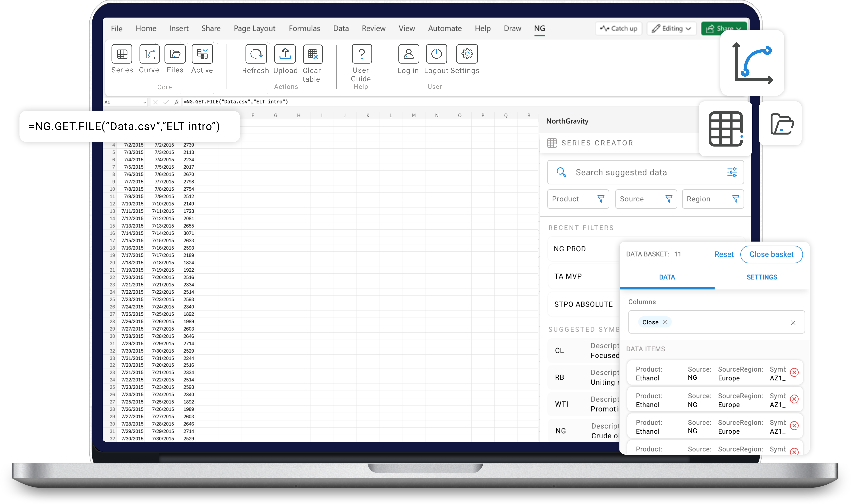Open advanced filter sliders icon in search

coord(732,172)
